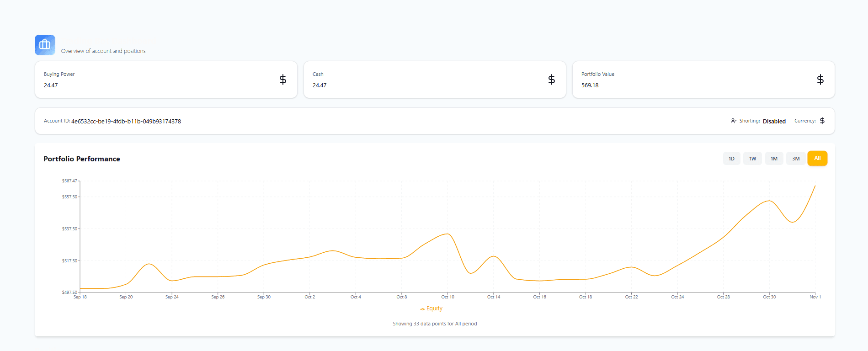Viewport: 868px width, 351px height.
Task: Click the dollar icon in Portfolio Value card
Action: (x=820, y=80)
